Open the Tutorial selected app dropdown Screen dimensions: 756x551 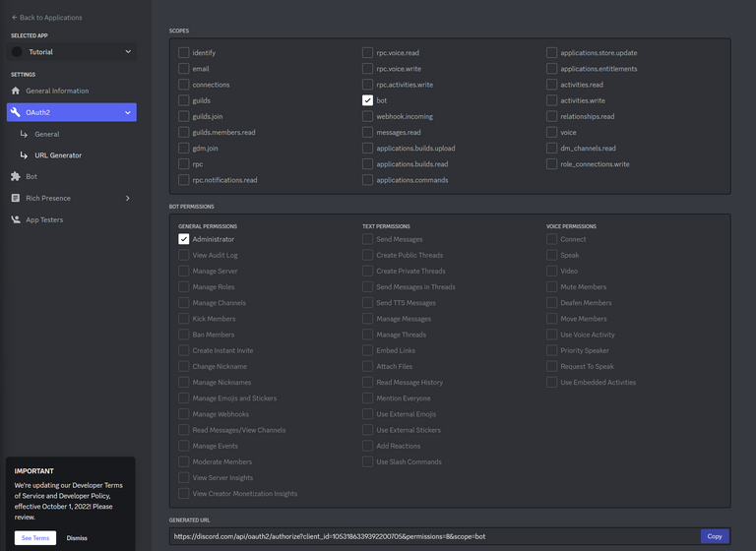pyautogui.click(x=72, y=52)
